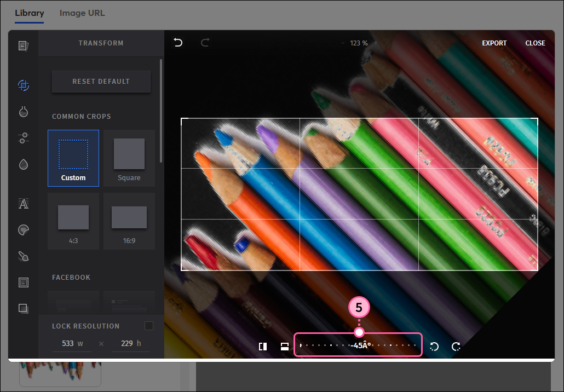This screenshot has height=392, width=564.
Task: Flip the image horizontally
Action: click(263, 347)
